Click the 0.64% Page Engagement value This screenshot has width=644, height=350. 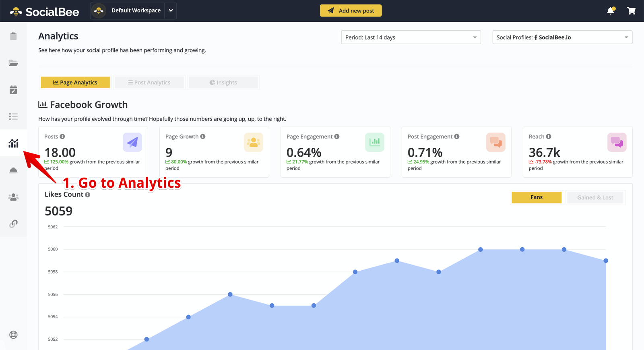click(x=304, y=153)
